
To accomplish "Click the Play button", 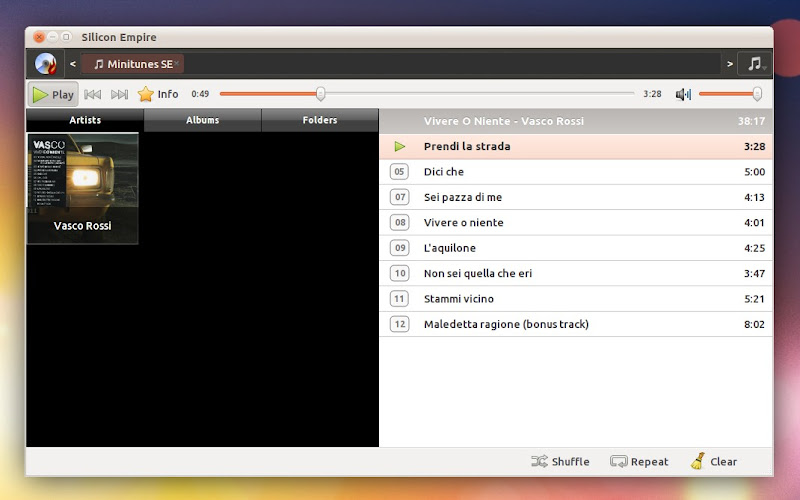I will [x=53, y=94].
